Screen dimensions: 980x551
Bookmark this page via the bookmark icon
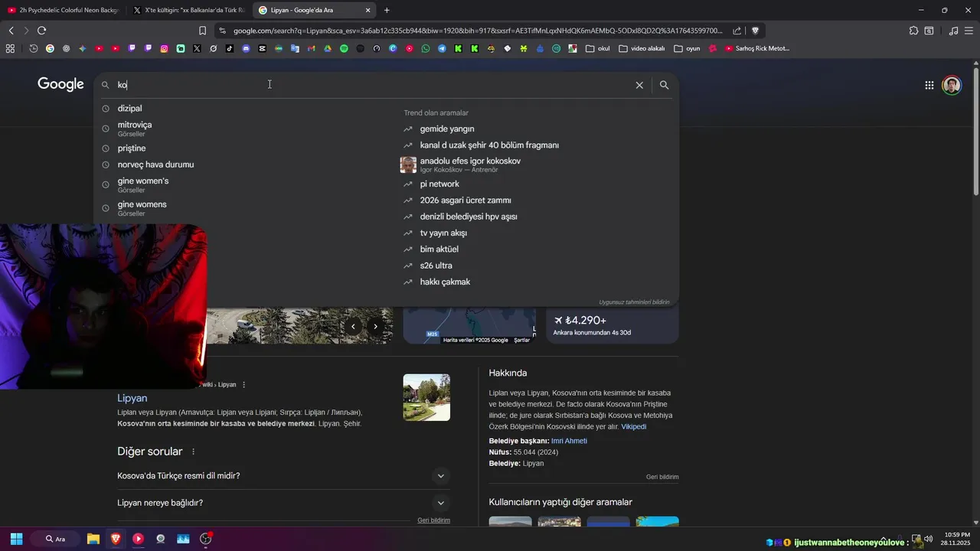(x=202, y=31)
